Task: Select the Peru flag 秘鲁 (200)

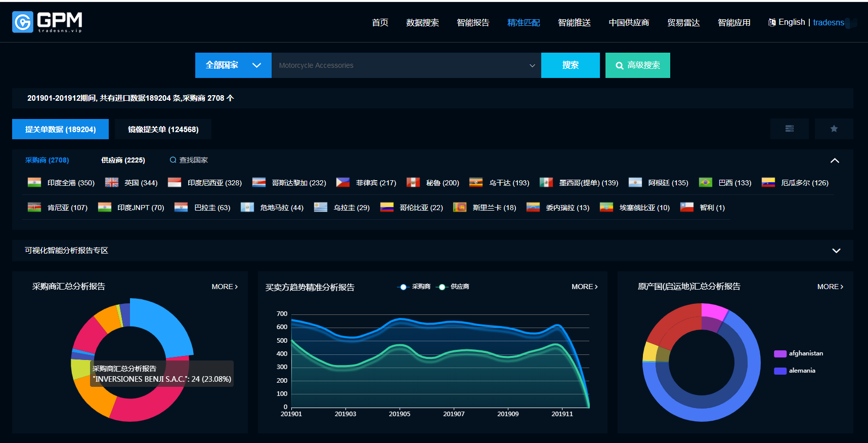Action: point(413,182)
